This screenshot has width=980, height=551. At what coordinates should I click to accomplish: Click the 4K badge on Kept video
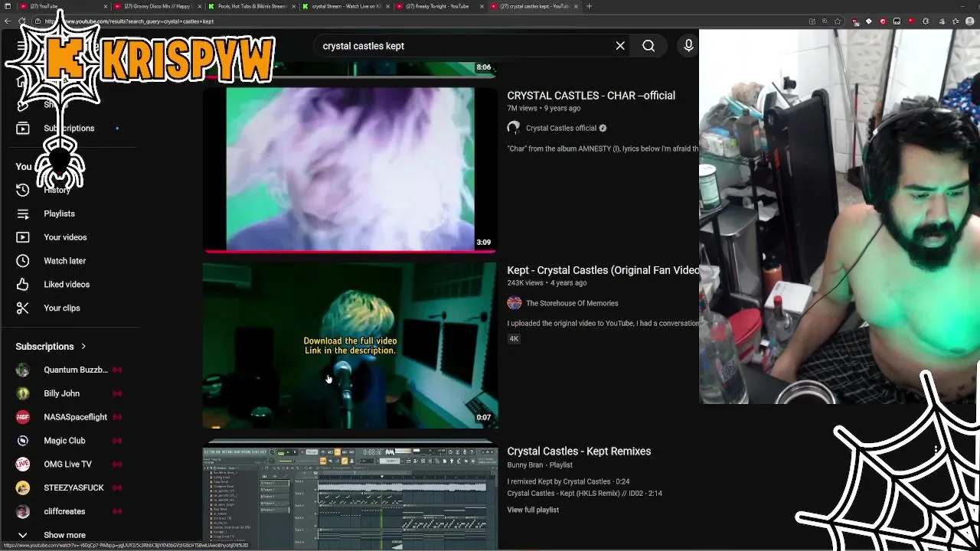click(x=514, y=338)
